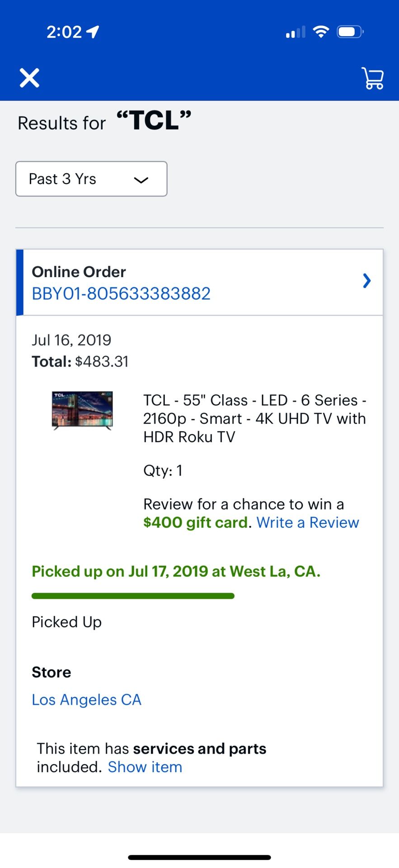The image size is (399, 868).
Task: Tap the Online Order heading
Action: click(79, 272)
